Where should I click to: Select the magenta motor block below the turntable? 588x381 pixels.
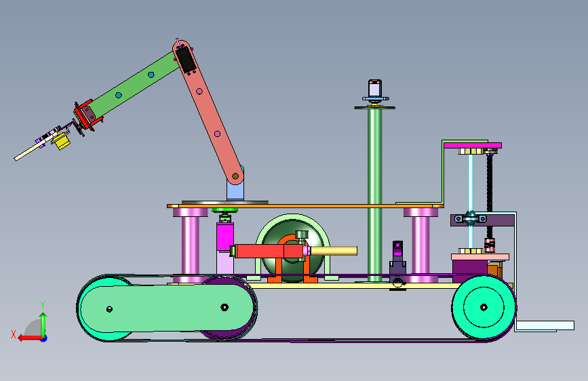pyautogui.click(x=225, y=237)
